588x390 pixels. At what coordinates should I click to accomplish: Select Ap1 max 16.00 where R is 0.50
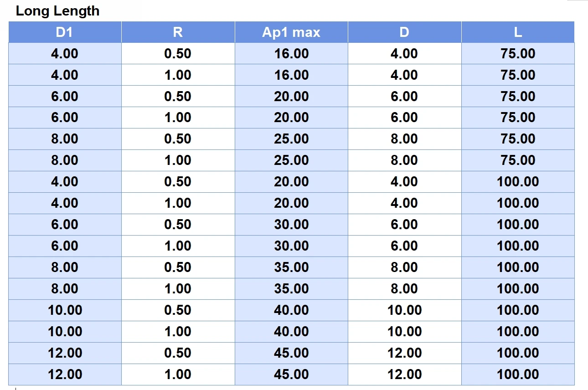(x=291, y=54)
